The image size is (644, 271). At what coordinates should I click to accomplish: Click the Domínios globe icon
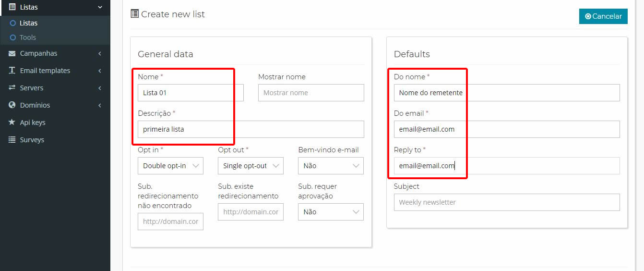[x=12, y=105]
